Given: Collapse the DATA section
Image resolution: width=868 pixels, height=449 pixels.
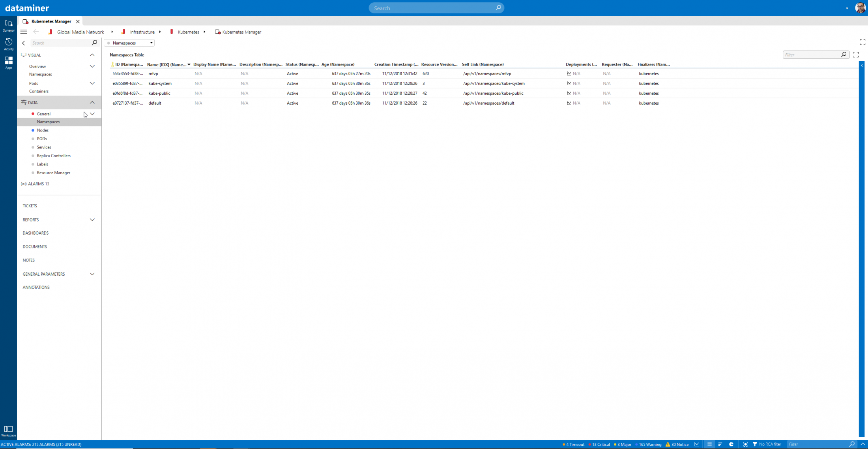Looking at the screenshot, I should [x=92, y=103].
